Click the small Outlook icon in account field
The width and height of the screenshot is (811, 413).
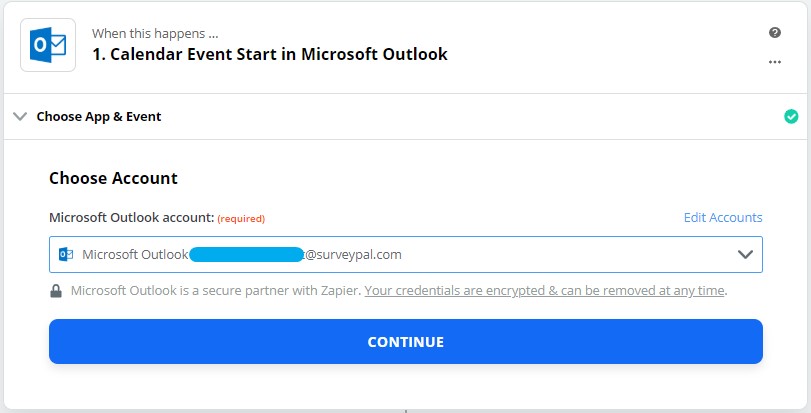(x=66, y=254)
